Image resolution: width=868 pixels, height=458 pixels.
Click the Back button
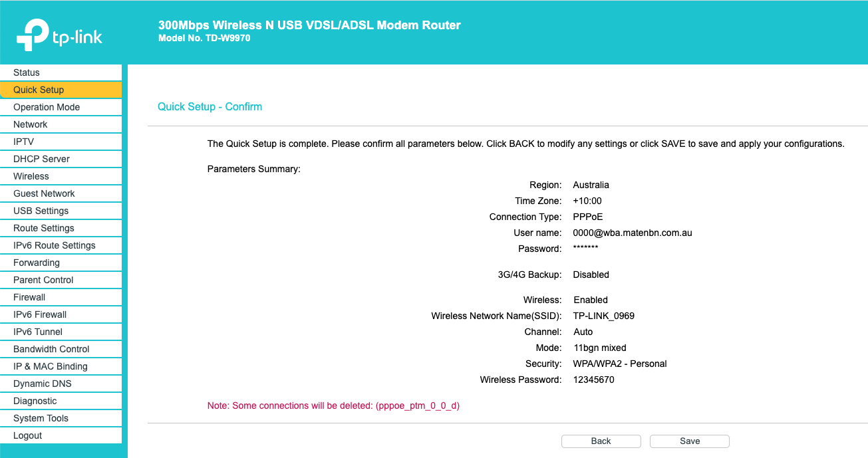click(x=601, y=441)
